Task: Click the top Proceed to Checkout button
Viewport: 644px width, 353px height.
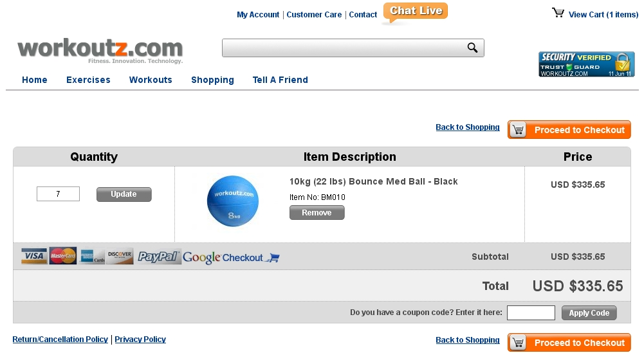Action: tap(569, 130)
